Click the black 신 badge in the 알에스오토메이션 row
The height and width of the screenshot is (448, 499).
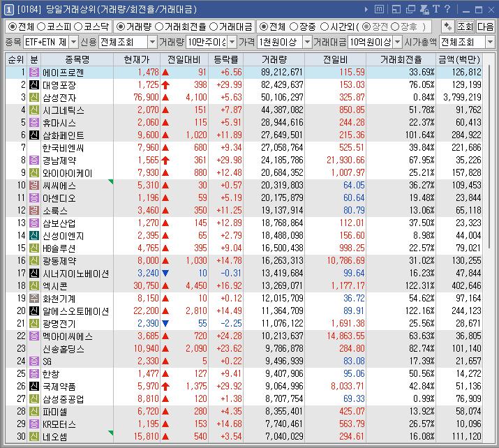34,311
